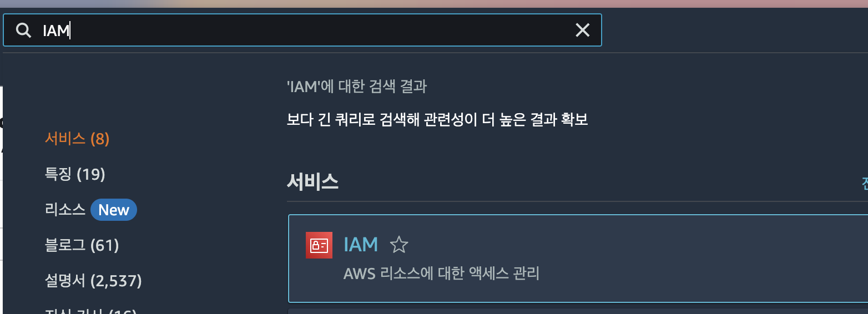Click the AWS 리소스에 대한 액세스 관리 description
Viewport: 868px width, 314px height.
[x=442, y=274]
